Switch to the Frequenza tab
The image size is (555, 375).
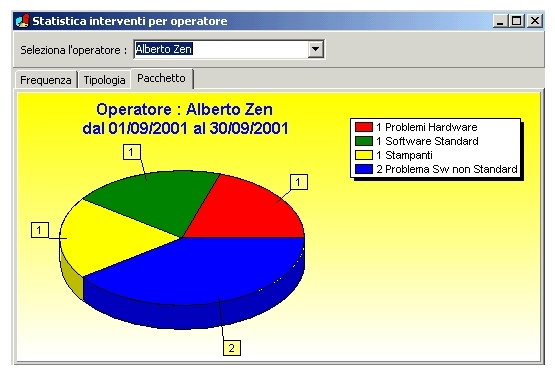(x=46, y=80)
